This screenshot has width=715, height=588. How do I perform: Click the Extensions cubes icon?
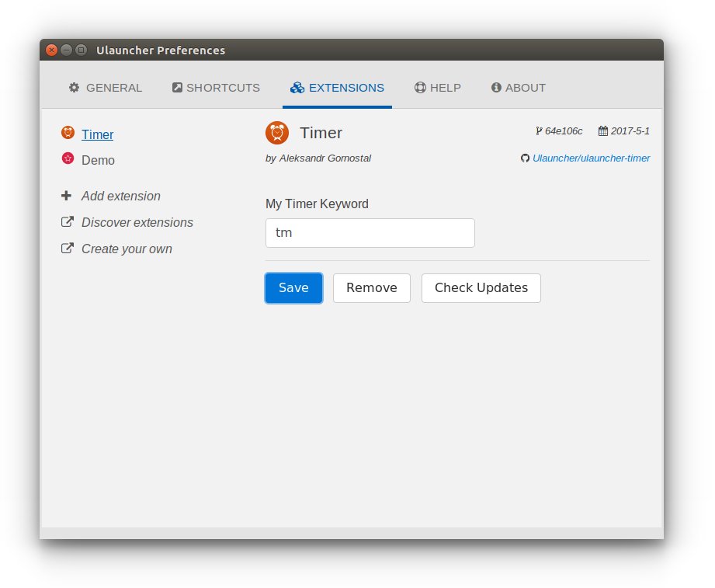coord(297,88)
